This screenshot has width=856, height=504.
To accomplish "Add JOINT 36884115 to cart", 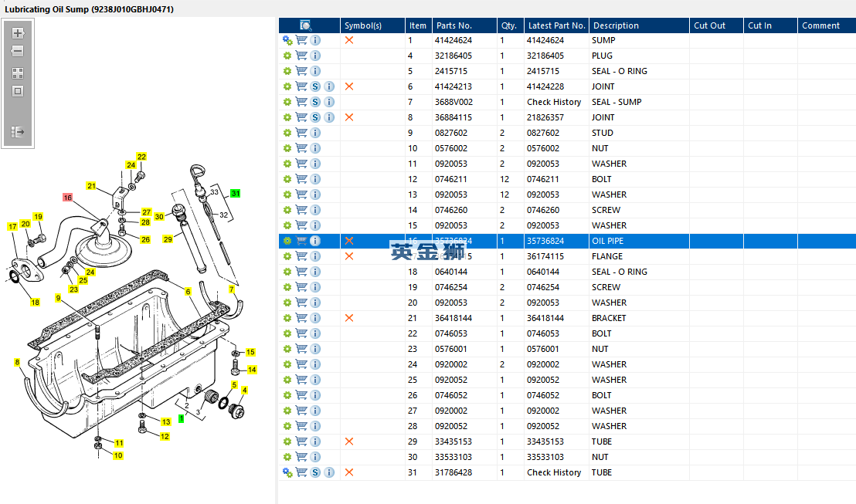I will tap(301, 117).
